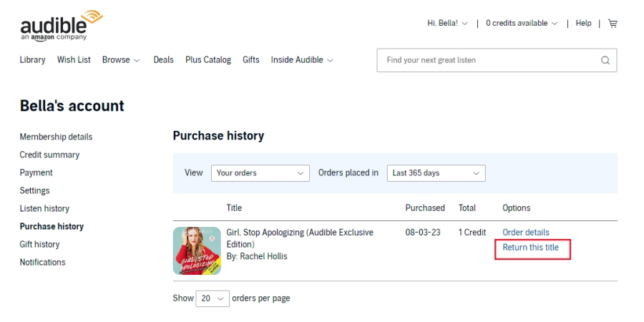Expand the credits available dropdown
The image size is (644, 322).
pyautogui.click(x=522, y=24)
